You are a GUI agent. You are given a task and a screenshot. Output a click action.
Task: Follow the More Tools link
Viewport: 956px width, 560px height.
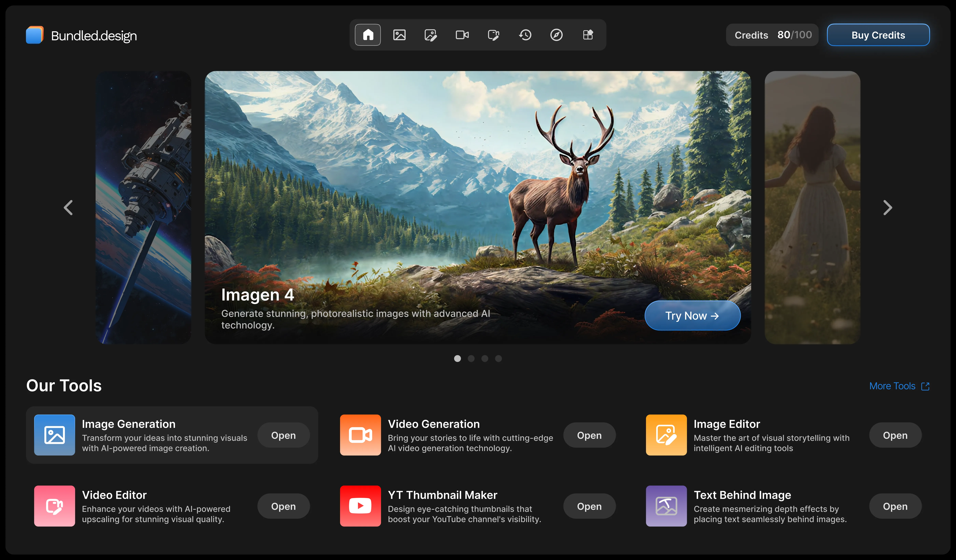tap(892, 386)
